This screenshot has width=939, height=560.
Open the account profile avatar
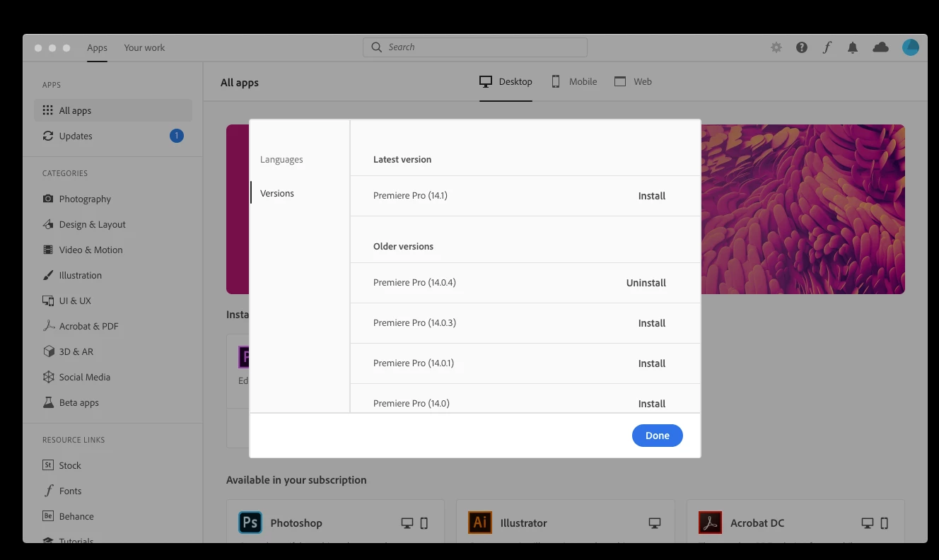[911, 47]
